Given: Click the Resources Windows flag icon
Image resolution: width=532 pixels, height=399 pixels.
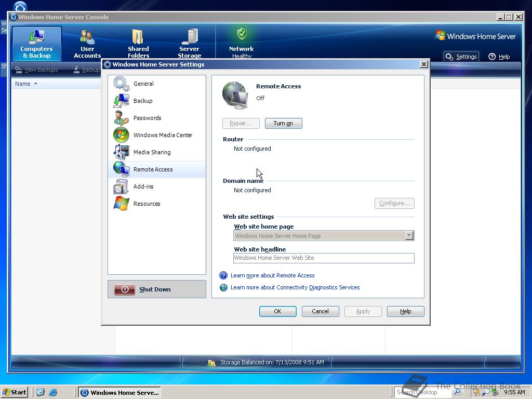Looking at the screenshot, I should tap(121, 204).
